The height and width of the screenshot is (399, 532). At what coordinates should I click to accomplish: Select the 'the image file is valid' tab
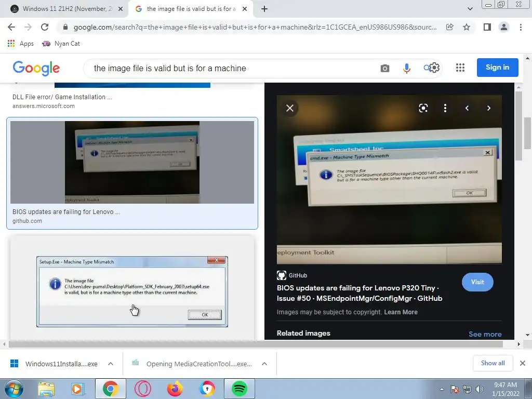tap(190, 9)
